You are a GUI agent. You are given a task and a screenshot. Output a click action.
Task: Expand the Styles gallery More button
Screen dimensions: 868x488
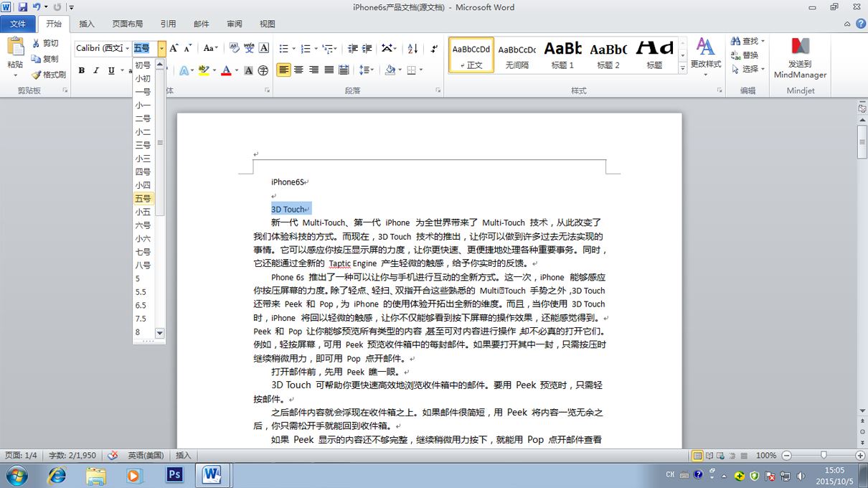(x=682, y=68)
